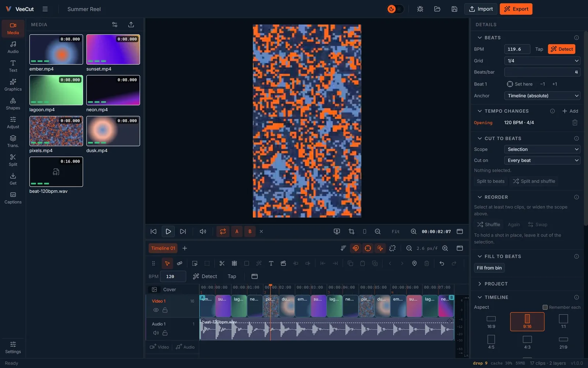
Task: Open media filter settings icon
Action: click(x=115, y=25)
